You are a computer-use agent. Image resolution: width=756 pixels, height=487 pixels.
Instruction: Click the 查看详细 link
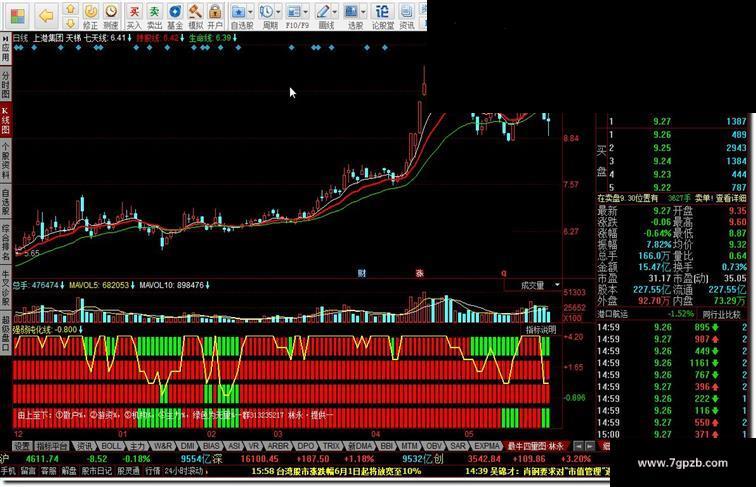[731, 198]
